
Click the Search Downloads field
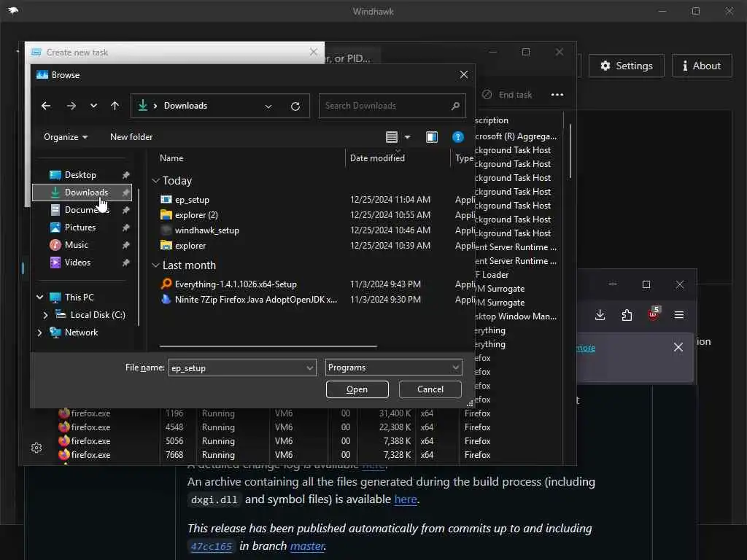tap(392, 106)
